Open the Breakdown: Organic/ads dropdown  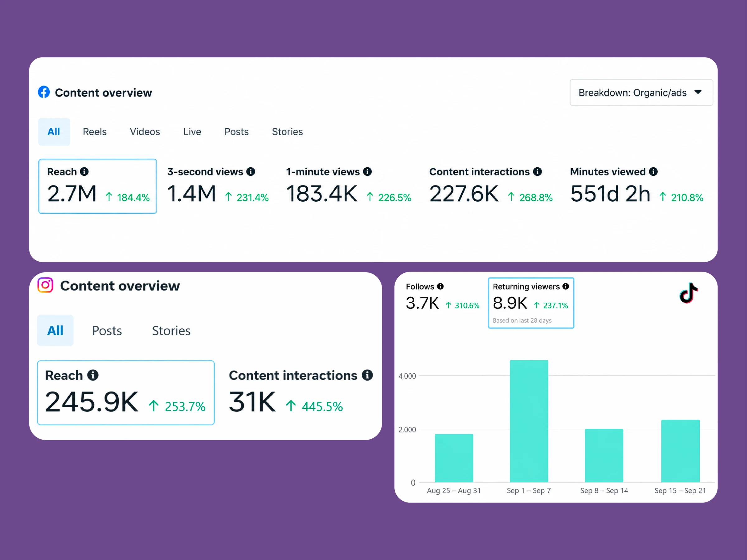[641, 92]
